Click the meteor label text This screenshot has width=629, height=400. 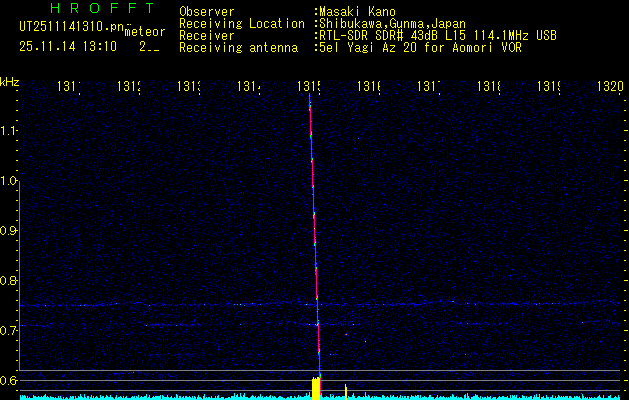pos(146,32)
